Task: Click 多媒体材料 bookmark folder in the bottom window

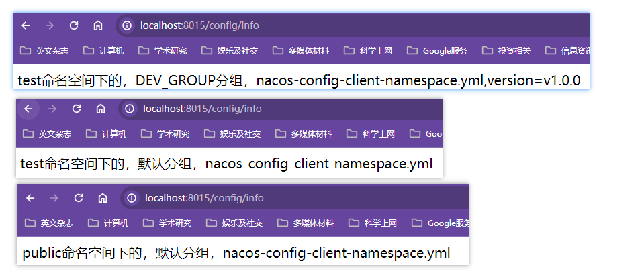Action: [306, 223]
